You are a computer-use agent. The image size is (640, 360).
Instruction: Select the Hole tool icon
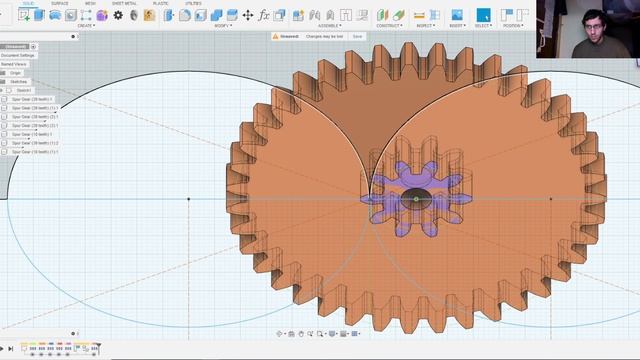pyautogui.click(x=71, y=16)
